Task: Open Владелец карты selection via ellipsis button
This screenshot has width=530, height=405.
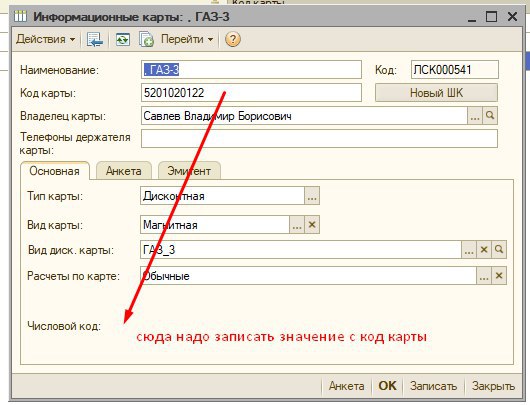Action: 475,116
